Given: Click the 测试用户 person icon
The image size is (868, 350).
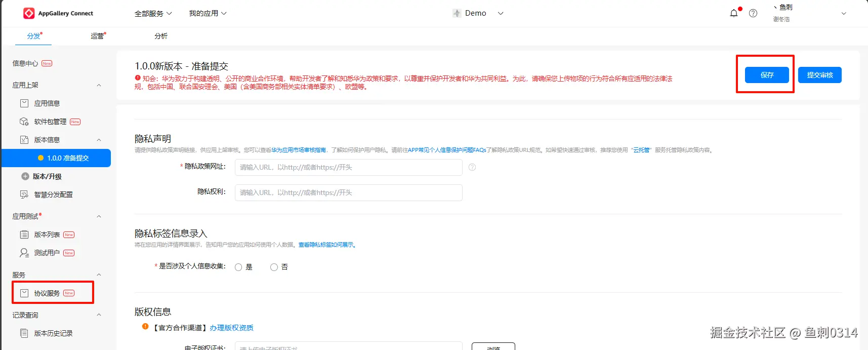Looking at the screenshot, I should pyautogui.click(x=24, y=253).
